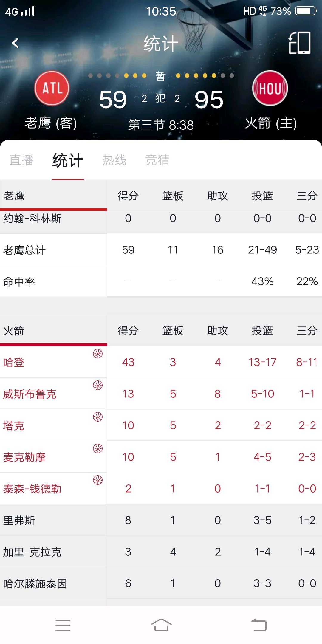Tap the Android home navigation button
322x644 pixels.
161,625
